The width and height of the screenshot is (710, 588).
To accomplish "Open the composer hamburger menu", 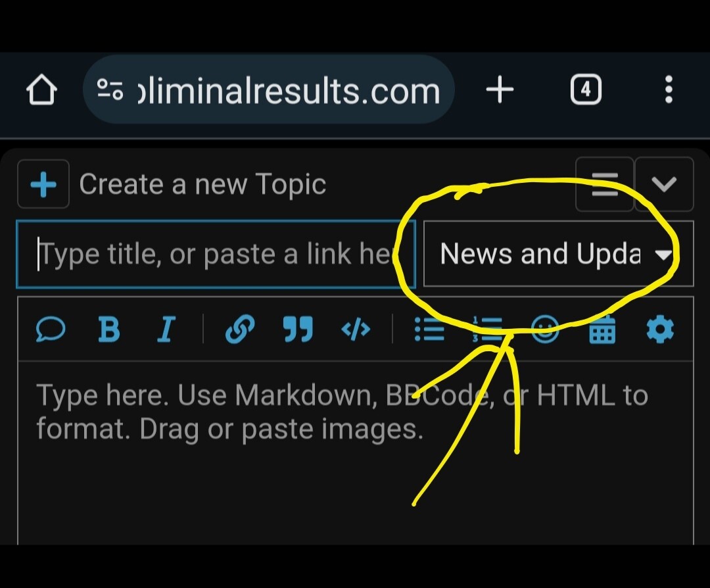I will coord(605,184).
